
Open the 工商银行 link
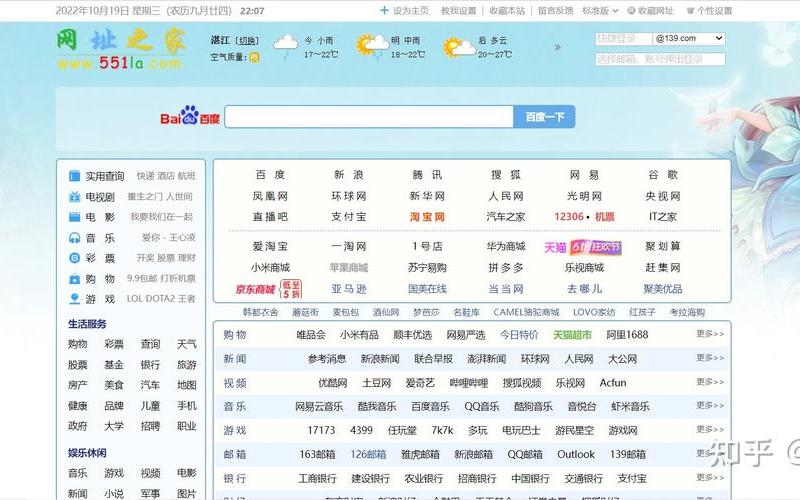pos(317,479)
